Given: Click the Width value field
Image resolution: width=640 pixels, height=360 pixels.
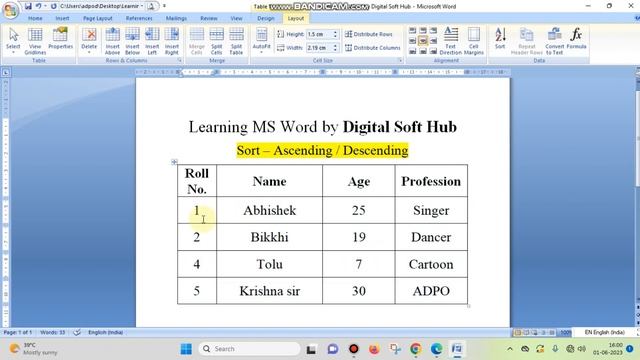Looking at the screenshot, I should click(320, 48).
